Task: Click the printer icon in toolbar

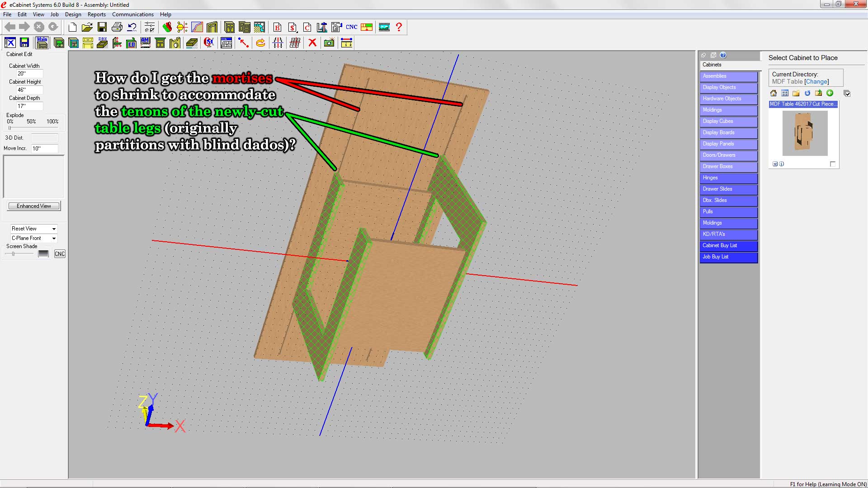Action: pyautogui.click(x=117, y=27)
